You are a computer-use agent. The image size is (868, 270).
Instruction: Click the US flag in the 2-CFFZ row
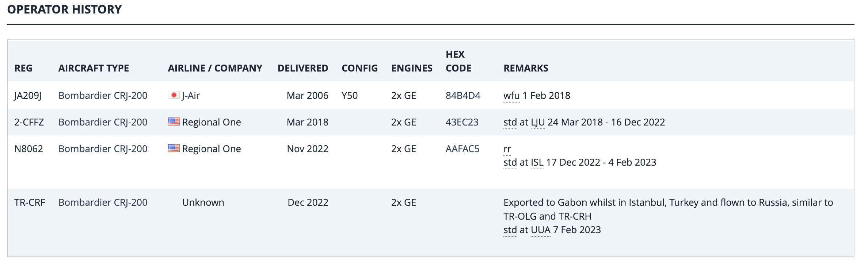click(x=174, y=121)
